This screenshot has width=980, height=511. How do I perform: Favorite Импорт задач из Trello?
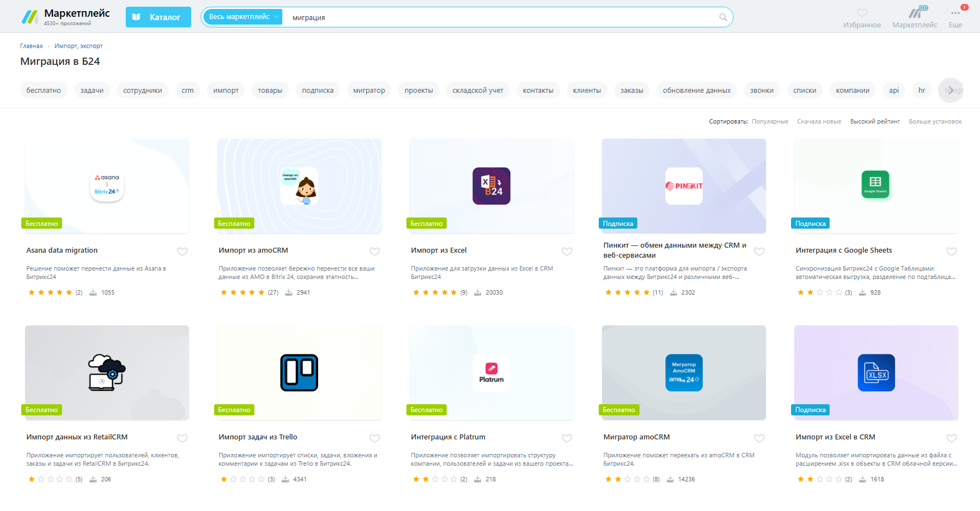[x=375, y=438]
